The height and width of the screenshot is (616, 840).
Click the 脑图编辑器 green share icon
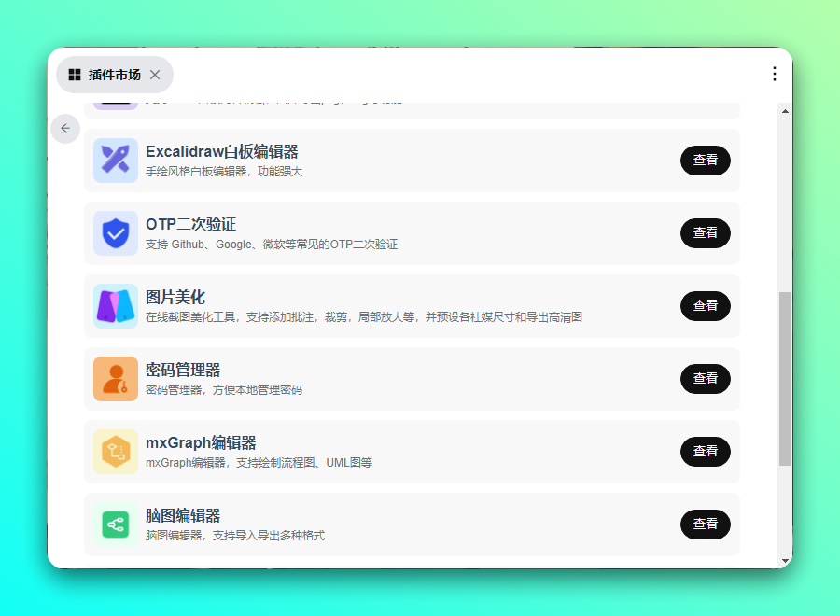116,525
